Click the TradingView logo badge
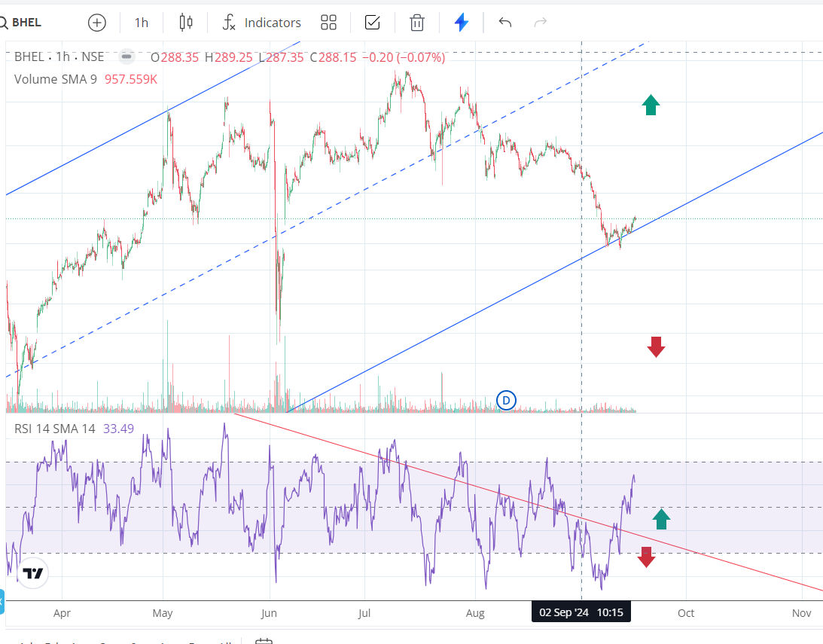The height and width of the screenshot is (644, 823). pyautogui.click(x=32, y=573)
